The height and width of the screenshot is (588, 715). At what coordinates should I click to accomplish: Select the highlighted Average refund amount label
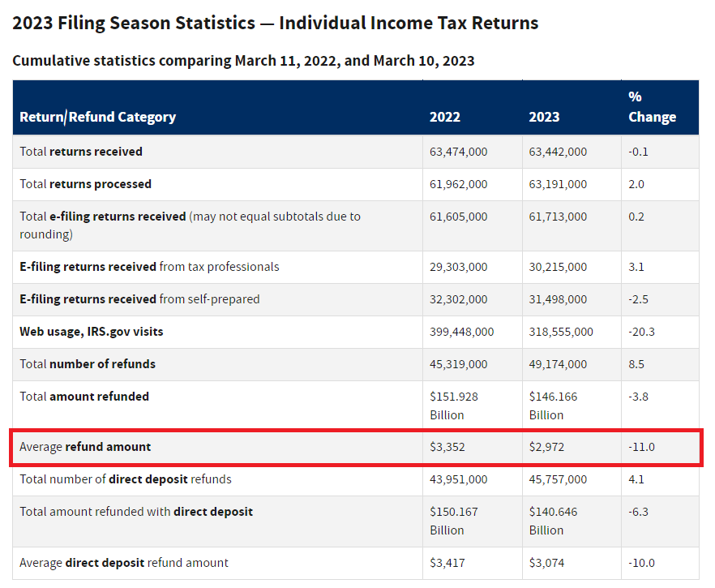[85, 447]
